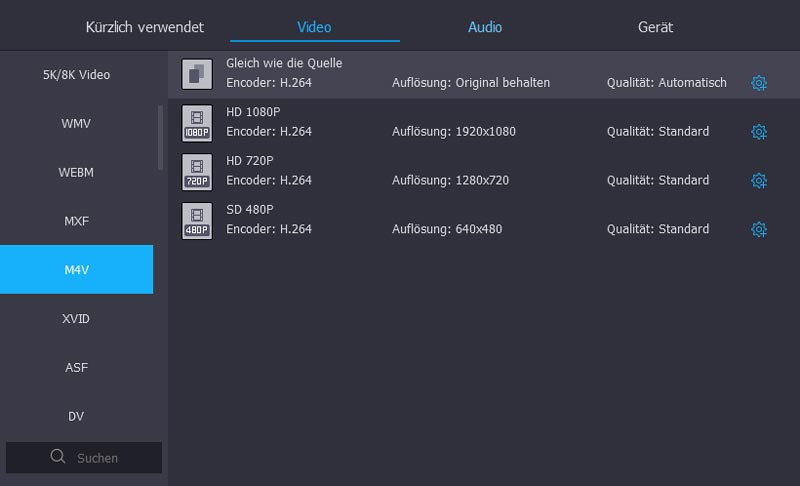Select MXF from the format list
800x486 pixels.
coord(76,221)
